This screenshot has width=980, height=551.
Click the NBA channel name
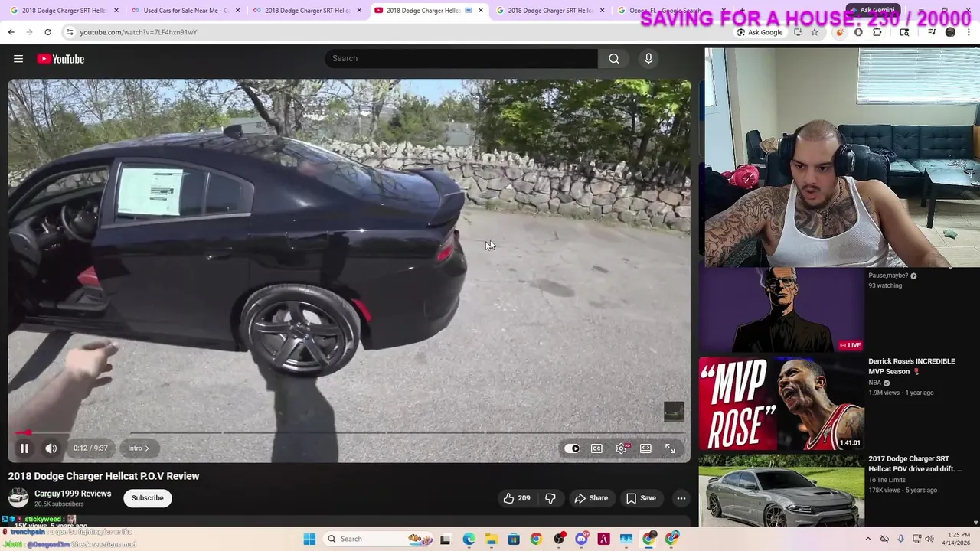875,383
